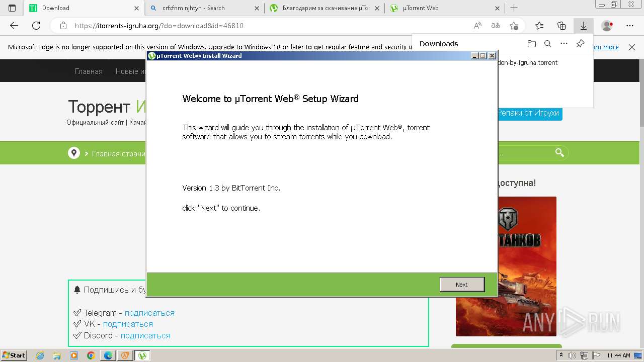
Task: Open the Edge profile avatar
Action: pyautogui.click(x=607, y=26)
